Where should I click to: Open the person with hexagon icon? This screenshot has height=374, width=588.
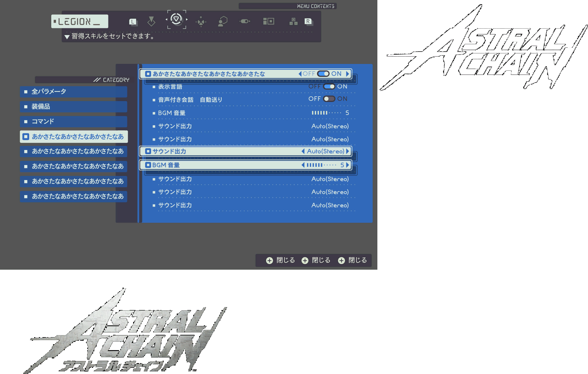(222, 21)
